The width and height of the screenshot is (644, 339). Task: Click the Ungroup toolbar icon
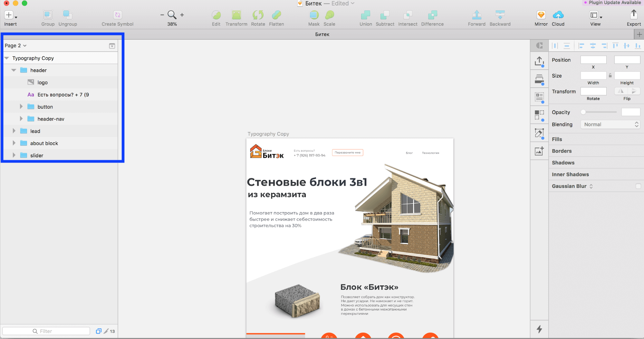pyautogui.click(x=67, y=15)
